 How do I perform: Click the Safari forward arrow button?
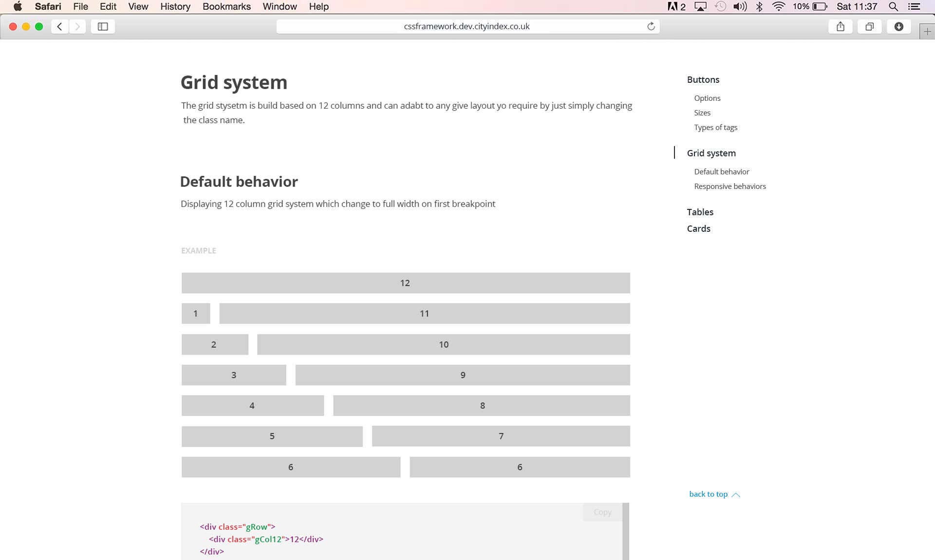(77, 27)
